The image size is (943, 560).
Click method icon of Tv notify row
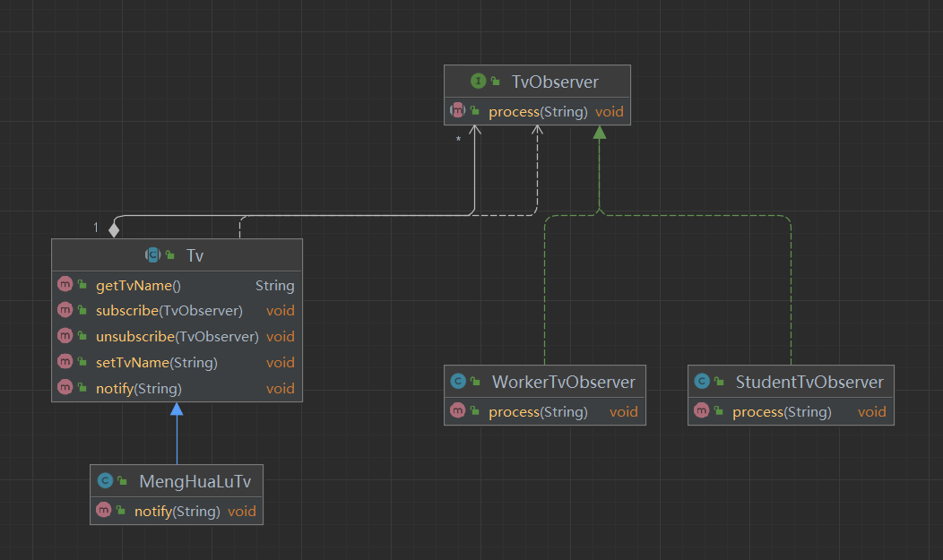click(65, 387)
